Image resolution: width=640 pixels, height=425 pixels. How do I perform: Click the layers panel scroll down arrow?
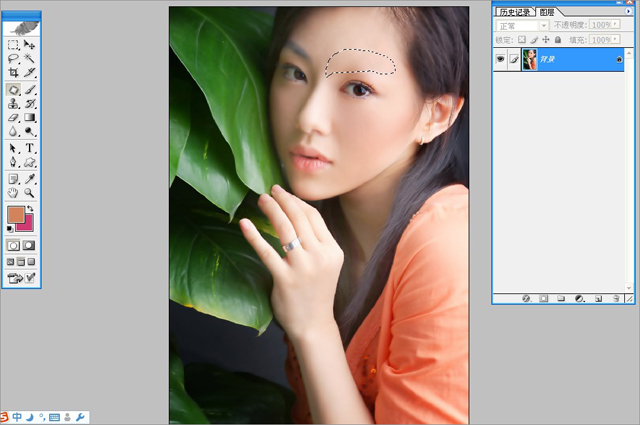tap(629, 288)
